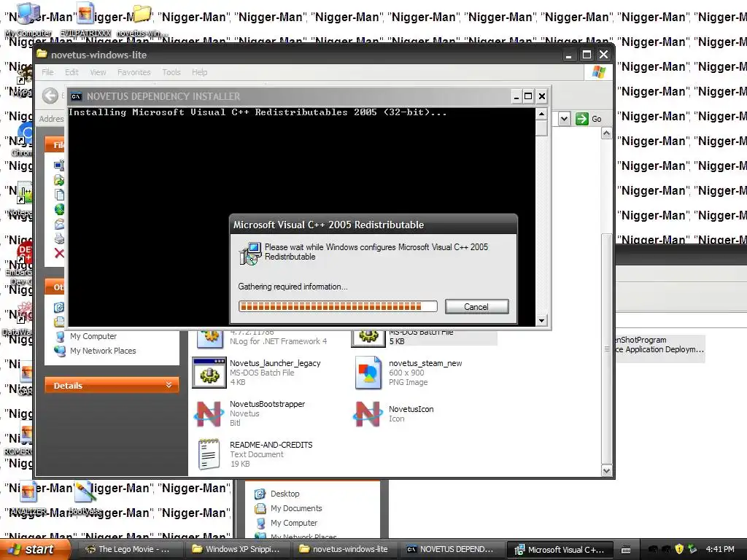
Task: Click the installer icon in Visual C++ dialog
Action: [x=250, y=253]
